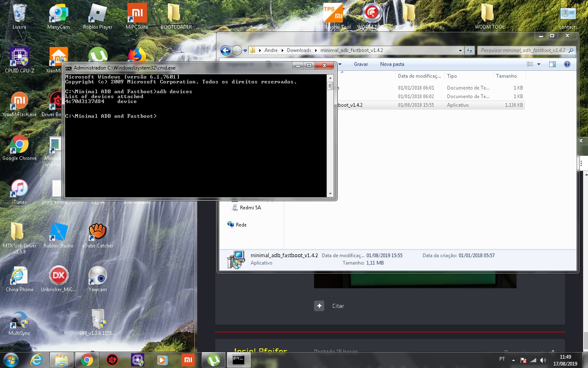
Task: Click cmd window scrollbar down arrow
Action: [x=330, y=194]
